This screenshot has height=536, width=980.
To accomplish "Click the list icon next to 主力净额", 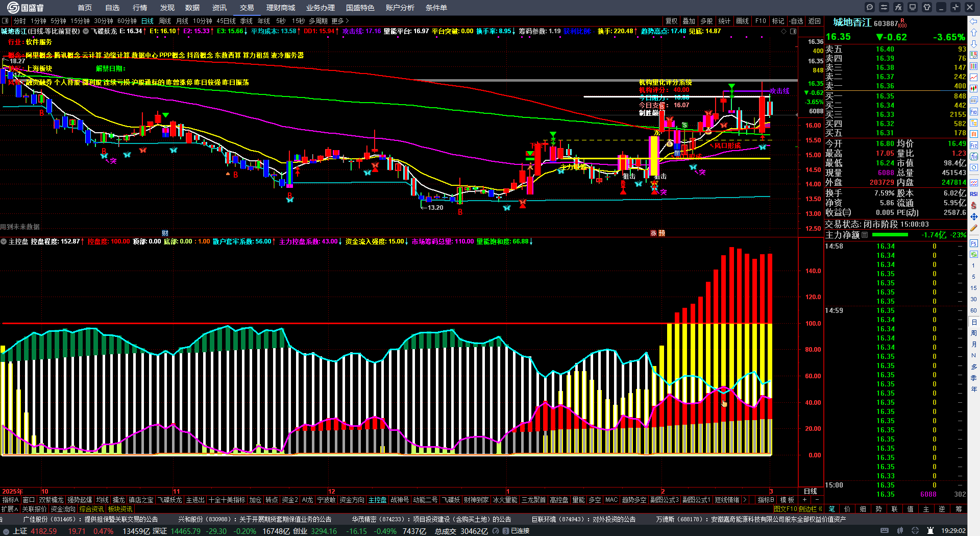I will (865, 235).
